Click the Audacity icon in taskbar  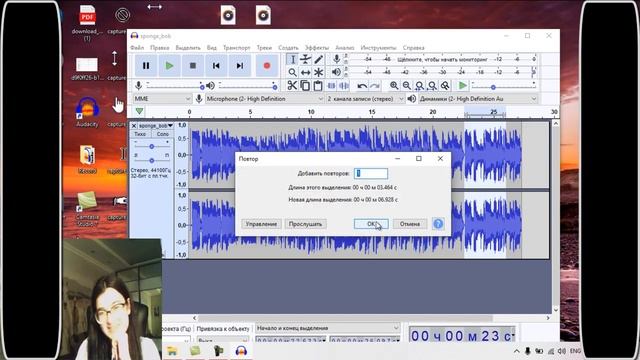pyautogui.click(x=241, y=351)
